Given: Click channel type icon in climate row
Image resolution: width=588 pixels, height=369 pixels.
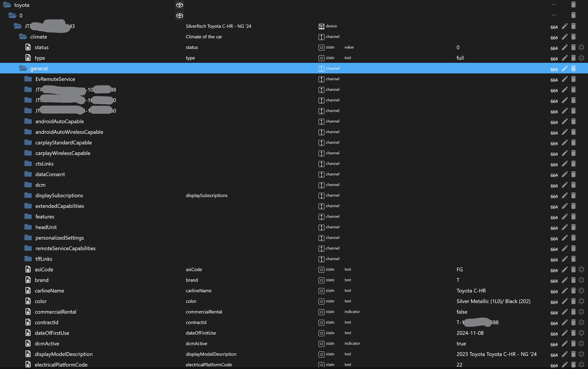Looking at the screenshot, I should point(321,37).
